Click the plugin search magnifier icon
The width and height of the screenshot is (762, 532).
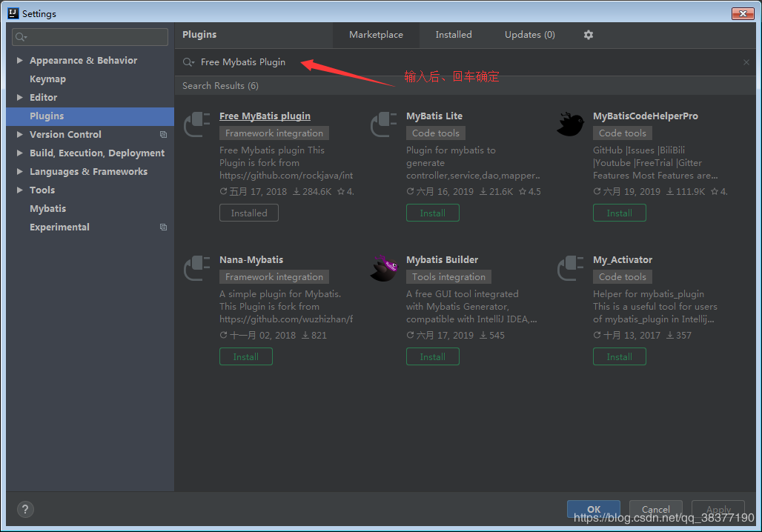coord(188,62)
